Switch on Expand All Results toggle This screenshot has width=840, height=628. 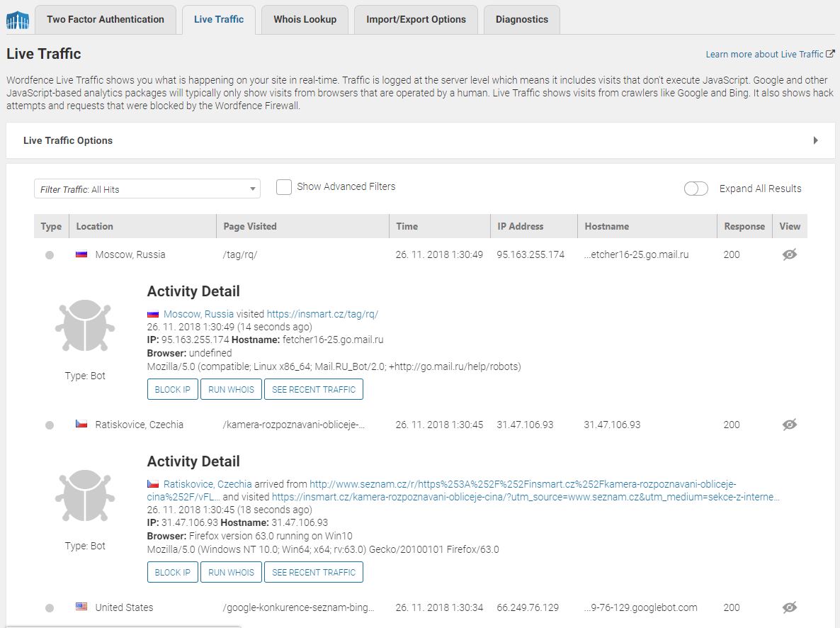(696, 189)
